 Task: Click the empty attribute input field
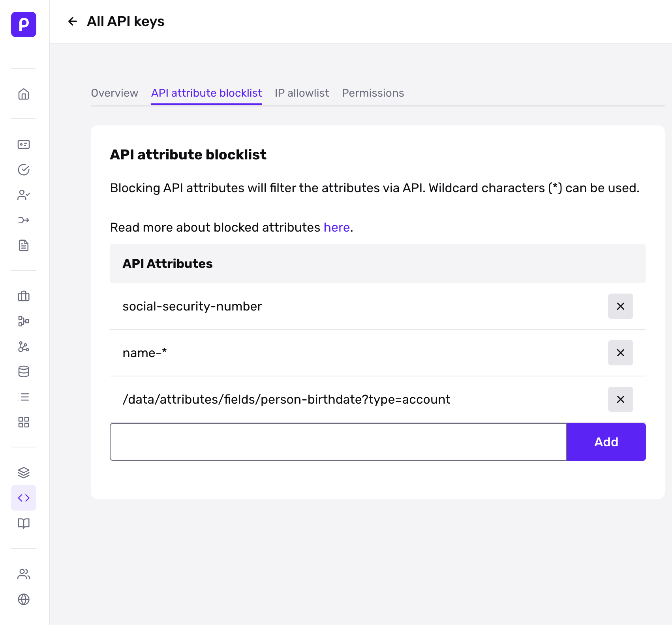[338, 442]
